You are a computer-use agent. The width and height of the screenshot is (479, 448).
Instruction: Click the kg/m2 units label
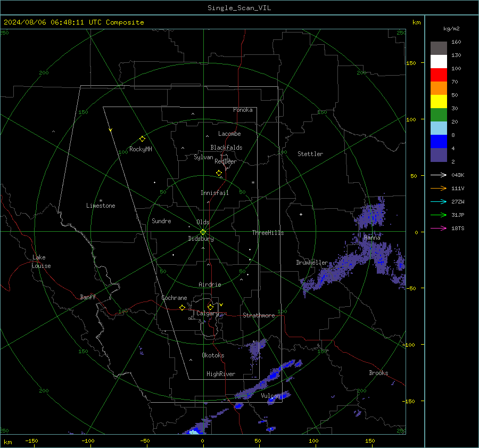click(451, 29)
